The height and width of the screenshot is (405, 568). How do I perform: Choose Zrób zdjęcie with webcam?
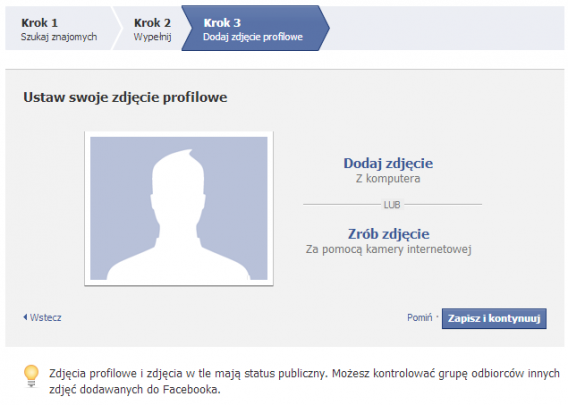(389, 234)
